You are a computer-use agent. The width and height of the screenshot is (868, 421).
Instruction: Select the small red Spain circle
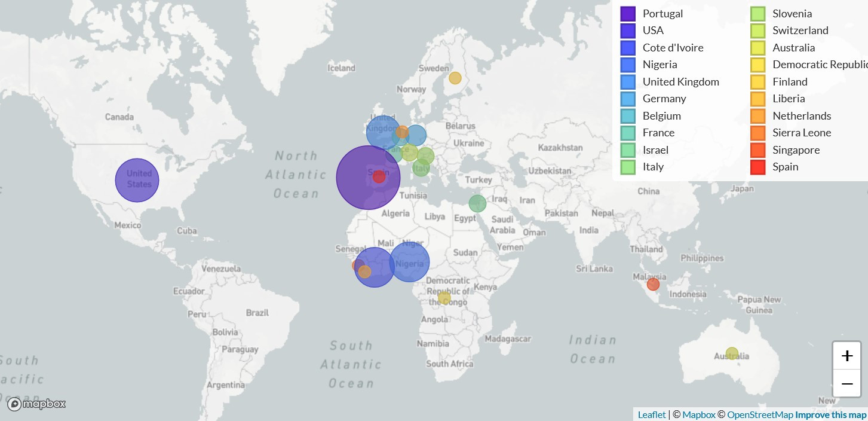379,177
